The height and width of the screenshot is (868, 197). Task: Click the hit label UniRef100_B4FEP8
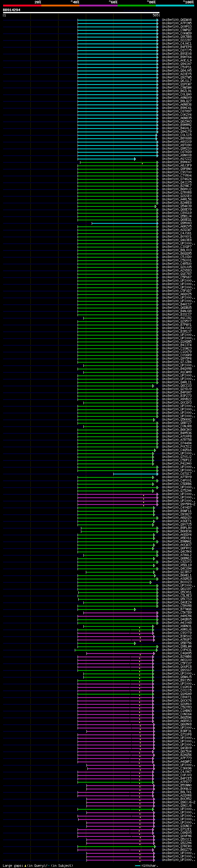click(x=177, y=47)
